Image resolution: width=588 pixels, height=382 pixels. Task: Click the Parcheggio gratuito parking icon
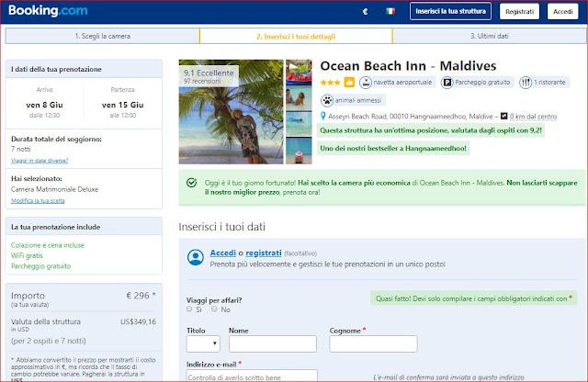point(447,83)
